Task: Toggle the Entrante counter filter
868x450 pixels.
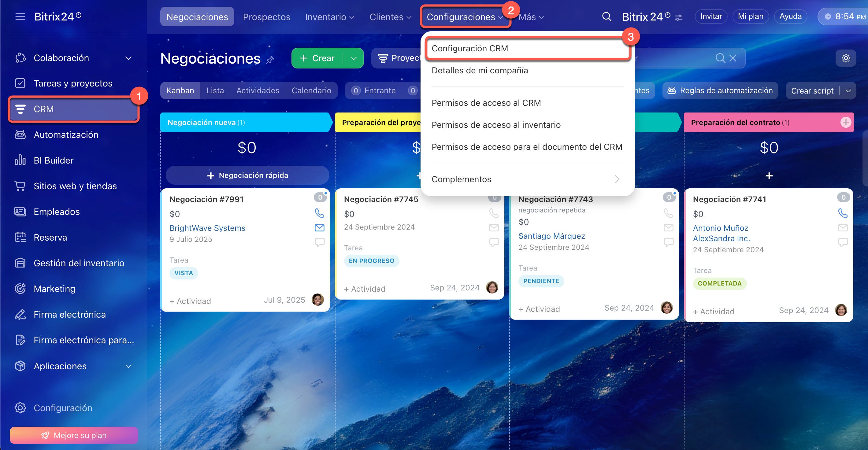Action: coord(373,90)
